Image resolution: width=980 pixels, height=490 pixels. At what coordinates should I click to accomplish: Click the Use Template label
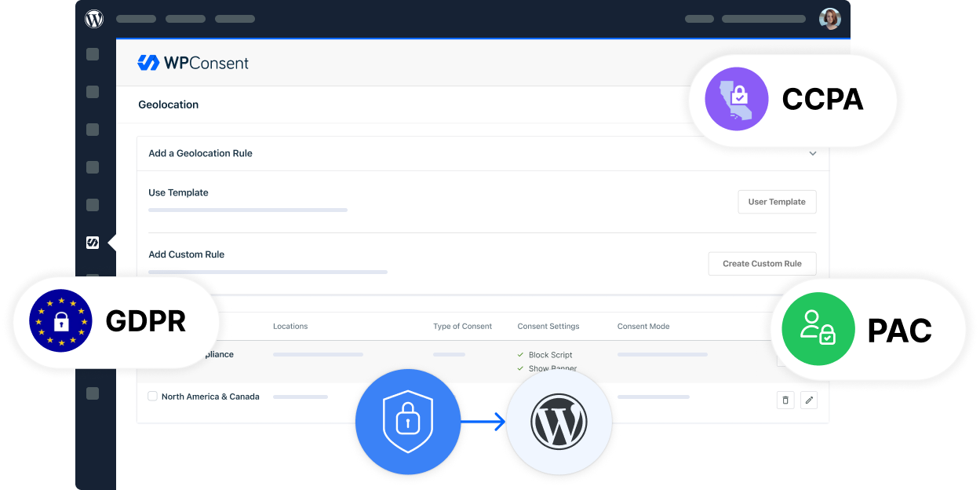[178, 192]
